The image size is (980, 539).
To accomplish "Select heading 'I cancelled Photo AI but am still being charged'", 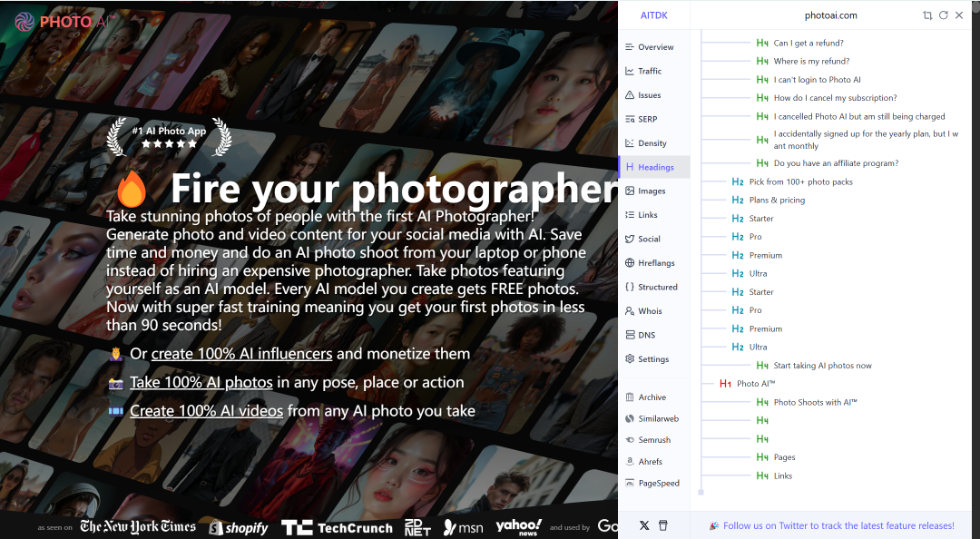I will 859,116.
